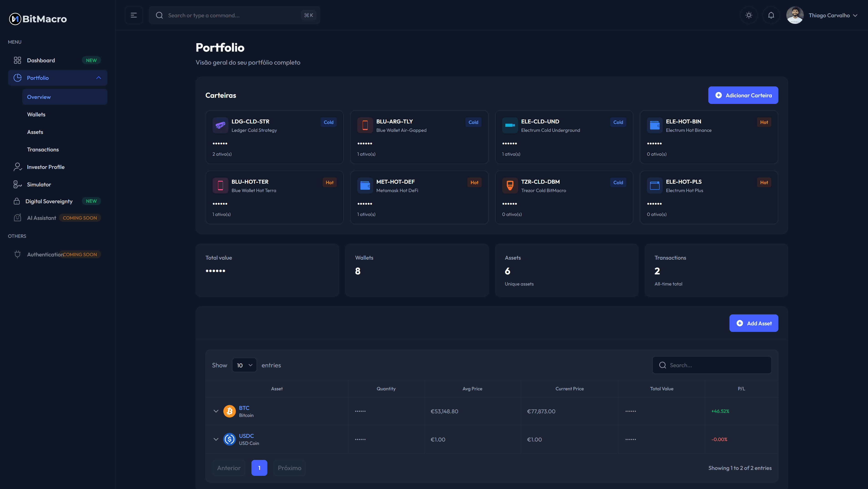Click the Simulator icon in the sidebar

point(18,184)
